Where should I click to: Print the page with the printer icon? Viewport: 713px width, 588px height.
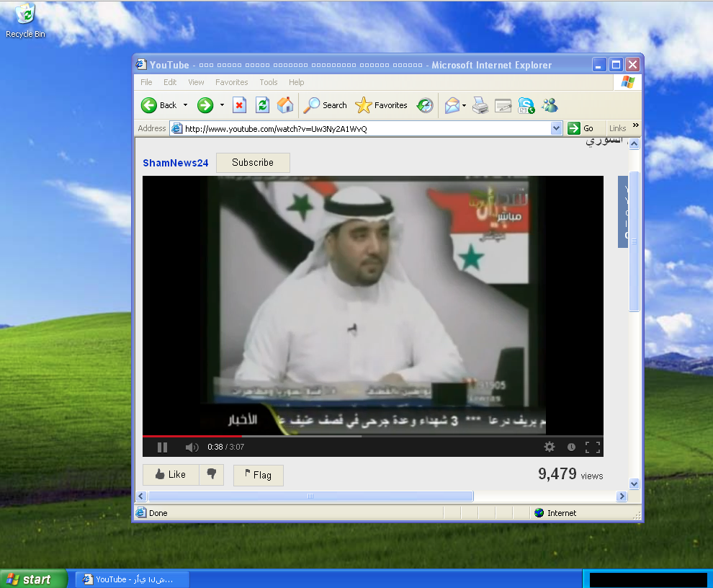(x=480, y=105)
